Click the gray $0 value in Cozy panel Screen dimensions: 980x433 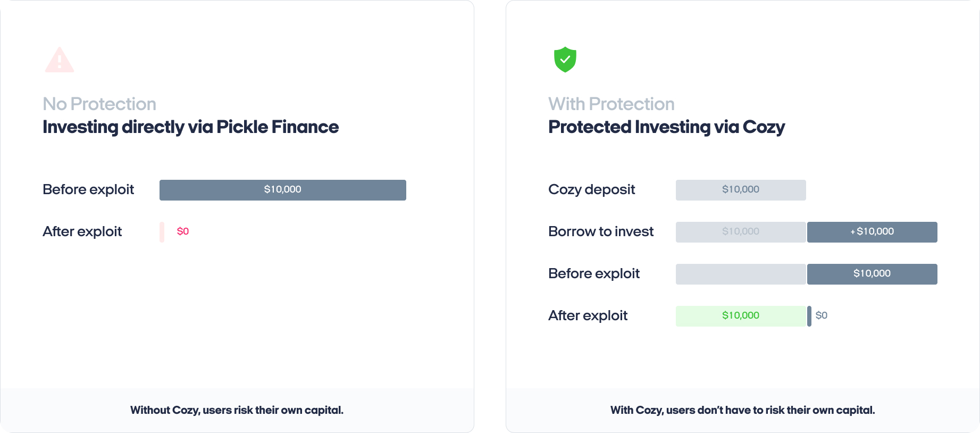[822, 315]
